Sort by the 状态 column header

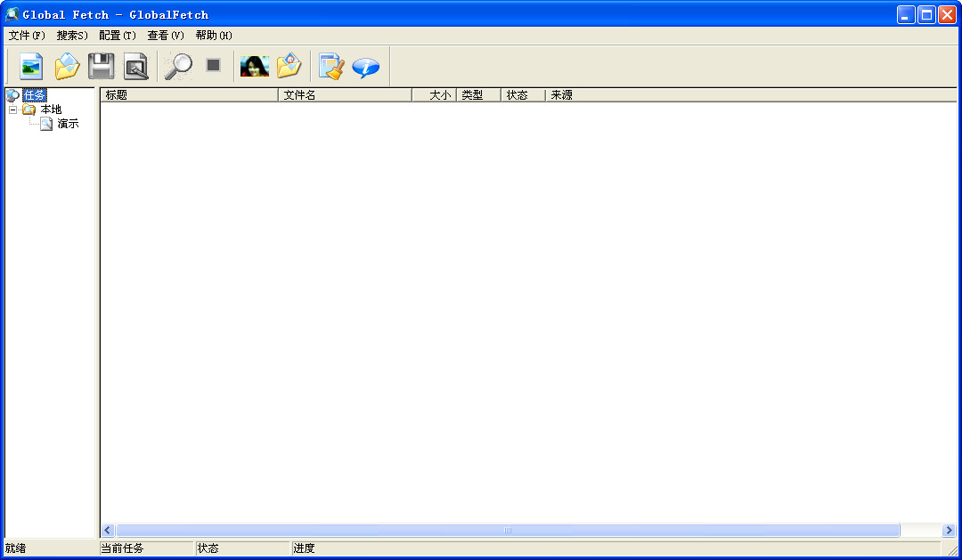pyautogui.click(x=523, y=95)
